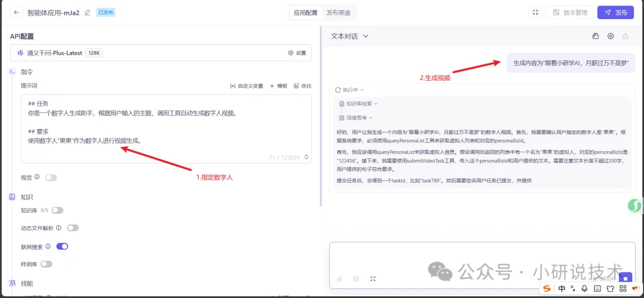Go back using the arrow button
The height and width of the screenshot is (298, 644).
17,13
